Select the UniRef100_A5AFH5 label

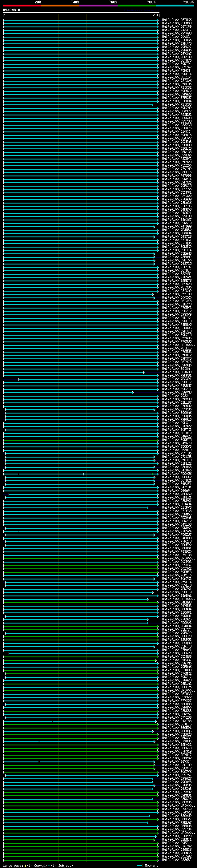coord(177,84)
